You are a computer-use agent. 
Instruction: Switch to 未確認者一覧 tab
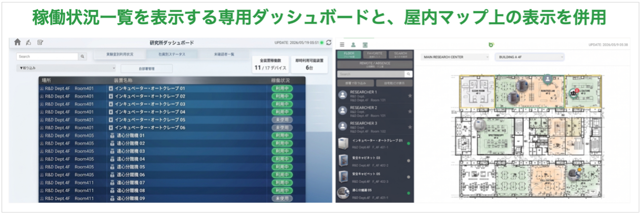(224, 54)
